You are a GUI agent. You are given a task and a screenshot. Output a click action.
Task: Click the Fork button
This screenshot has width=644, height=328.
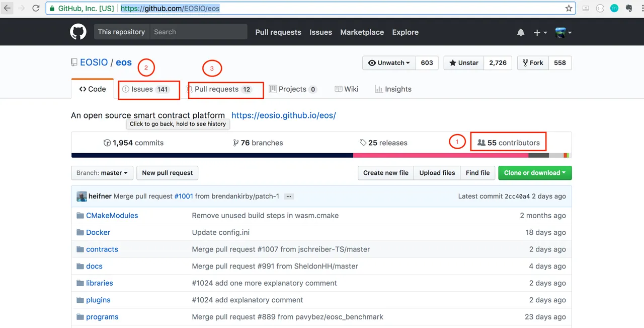[533, 63]
